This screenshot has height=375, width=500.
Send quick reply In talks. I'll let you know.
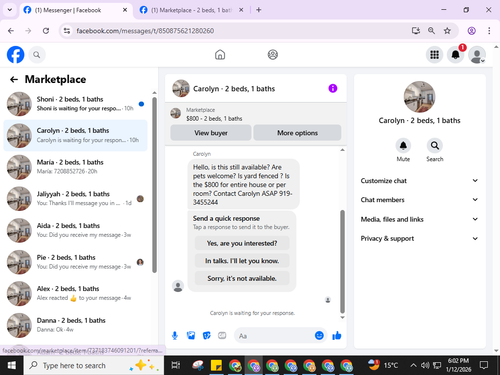[242, 261]
